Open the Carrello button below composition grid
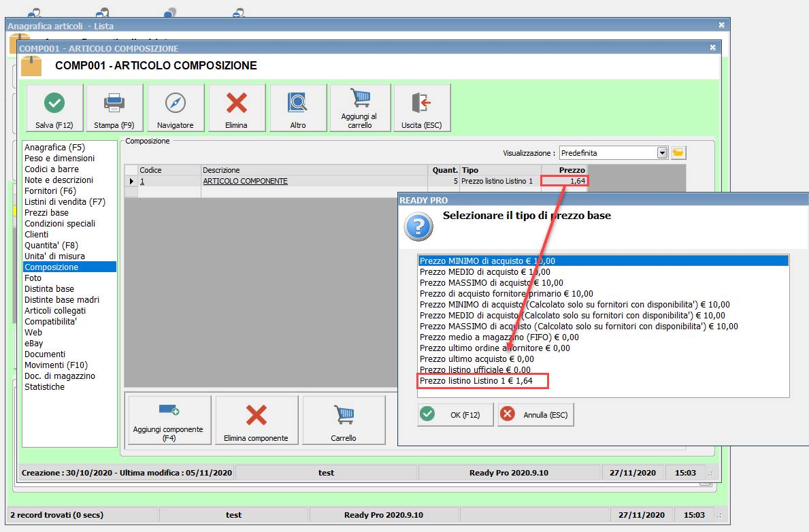Image resolution: width=809 pixels, height=532 pixels. point(344,420)
